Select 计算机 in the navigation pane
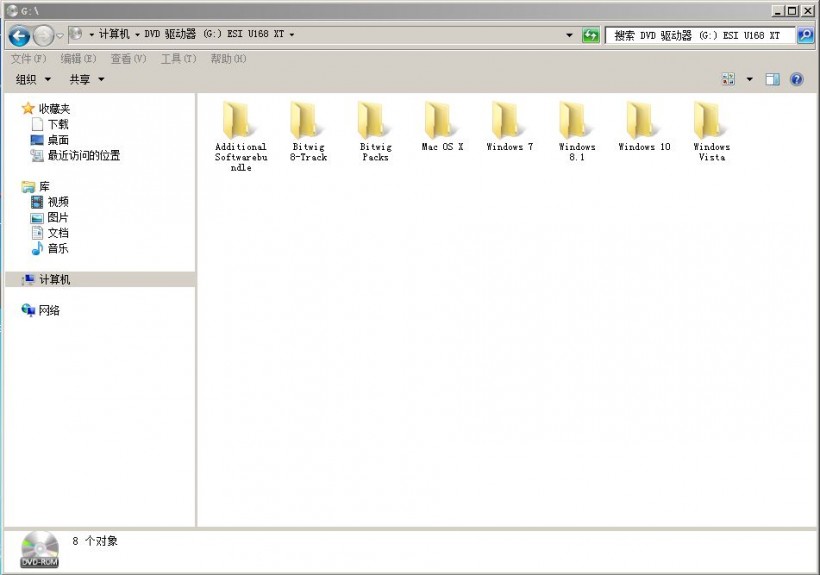This screenshot has width=820, height=575. coord(54,280)
